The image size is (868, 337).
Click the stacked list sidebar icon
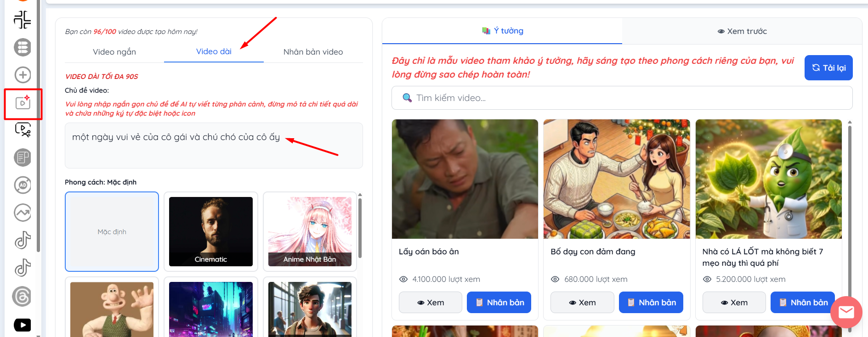tap(23, 47)
